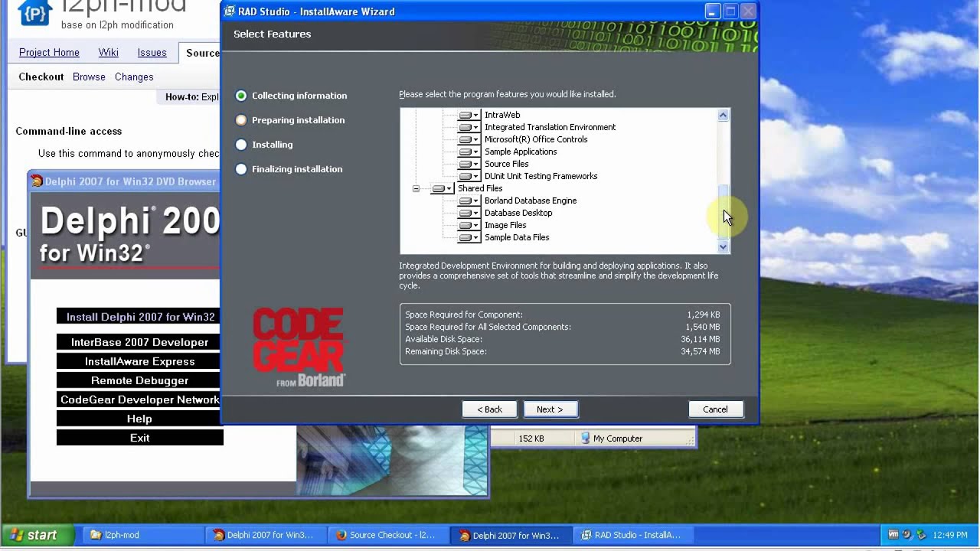Open Source tab in browser page
980x551 pixels.
pos(202,53)
